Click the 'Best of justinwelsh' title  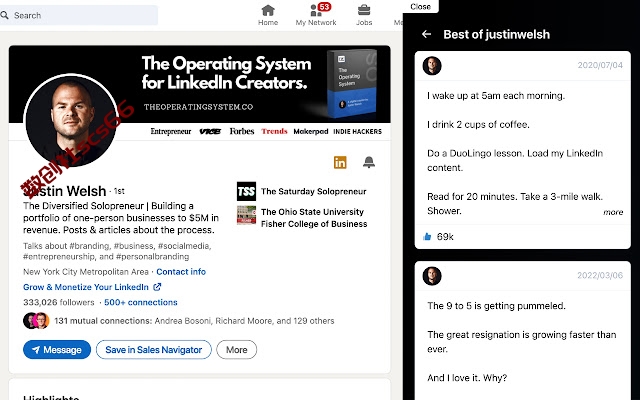click(x=496, y=34)
